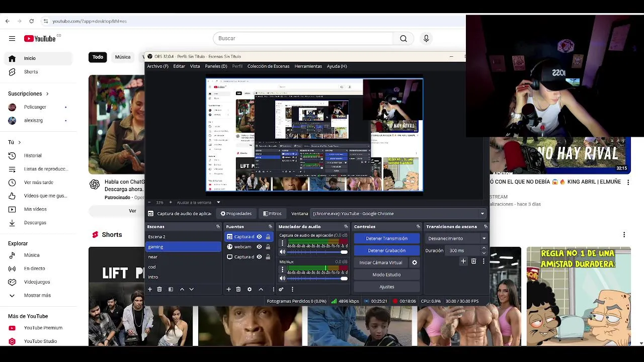
Task: Click Detener Grabación
Action: click(x=386, y=250)
